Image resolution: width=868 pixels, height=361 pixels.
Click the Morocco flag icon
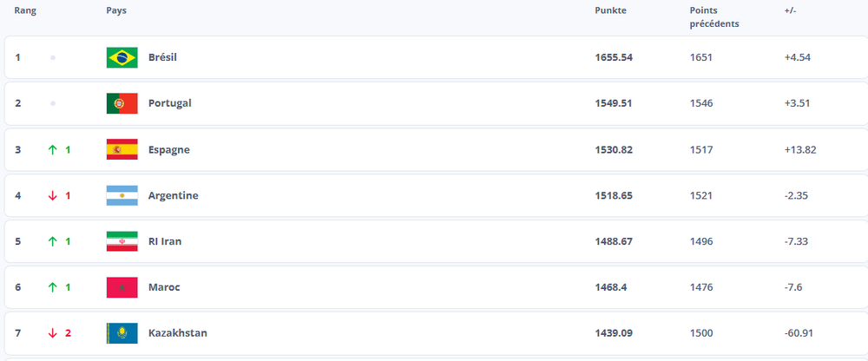pyautogui.click(x=122, y=287)
